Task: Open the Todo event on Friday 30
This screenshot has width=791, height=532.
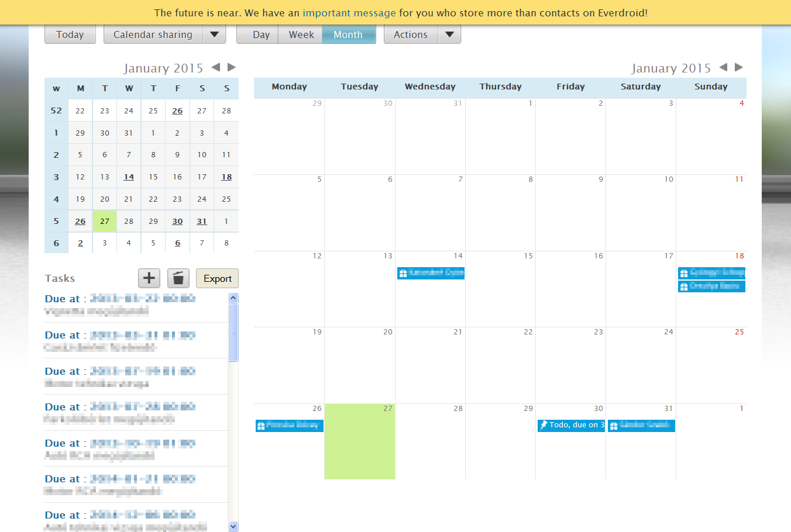Action: (571, 426)
